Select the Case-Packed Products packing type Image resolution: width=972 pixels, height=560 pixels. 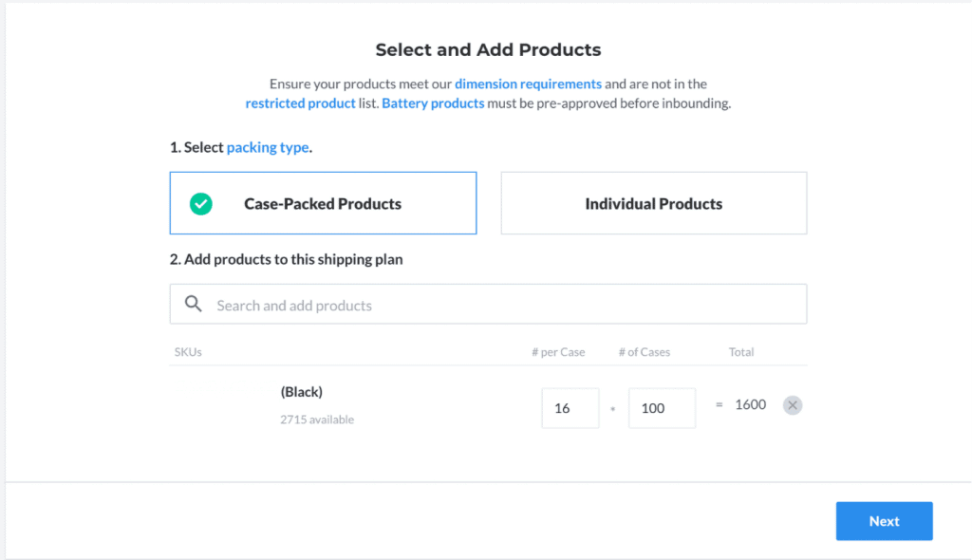pos(323,202)
